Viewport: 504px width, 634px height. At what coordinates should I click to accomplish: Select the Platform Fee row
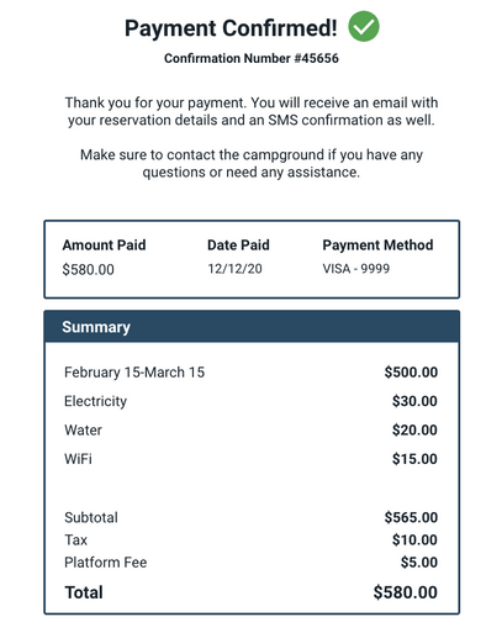click(x=251, y=562)
